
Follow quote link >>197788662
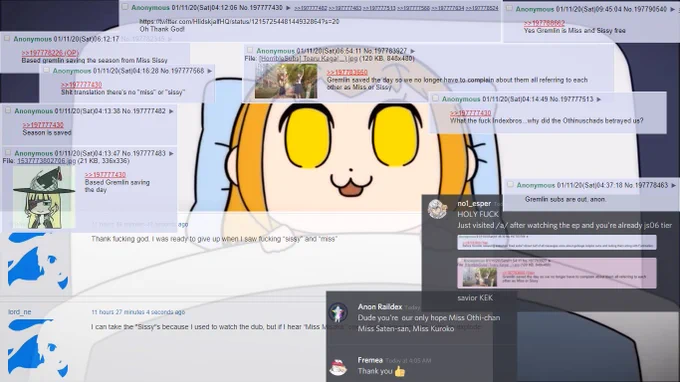(x=544, y=23)
